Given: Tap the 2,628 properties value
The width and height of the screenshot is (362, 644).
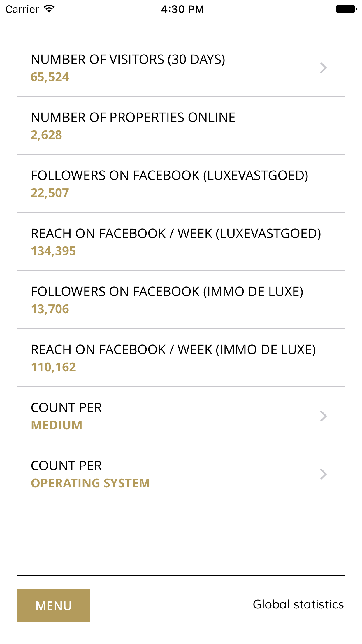Looking at the screenshot, I should coord(46,135).
